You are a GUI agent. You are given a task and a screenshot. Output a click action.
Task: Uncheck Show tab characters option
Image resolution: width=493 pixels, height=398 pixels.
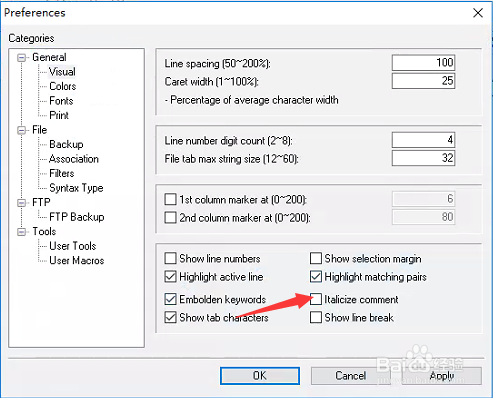170,317
